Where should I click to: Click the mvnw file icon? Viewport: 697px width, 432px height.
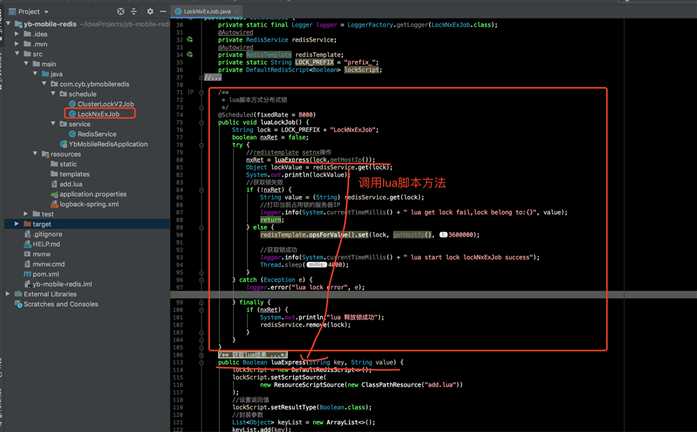[x=28, y=254]
